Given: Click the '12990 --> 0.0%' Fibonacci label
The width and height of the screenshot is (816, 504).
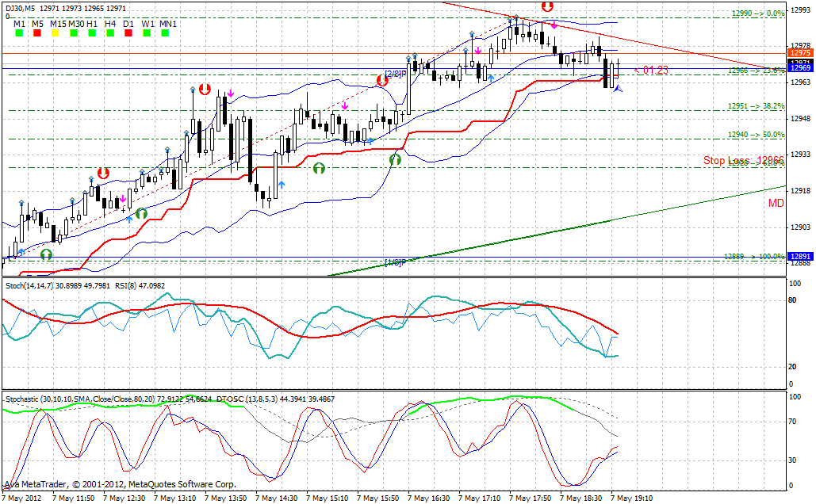Looking at the screenshot, I should (x=758, y=13).
